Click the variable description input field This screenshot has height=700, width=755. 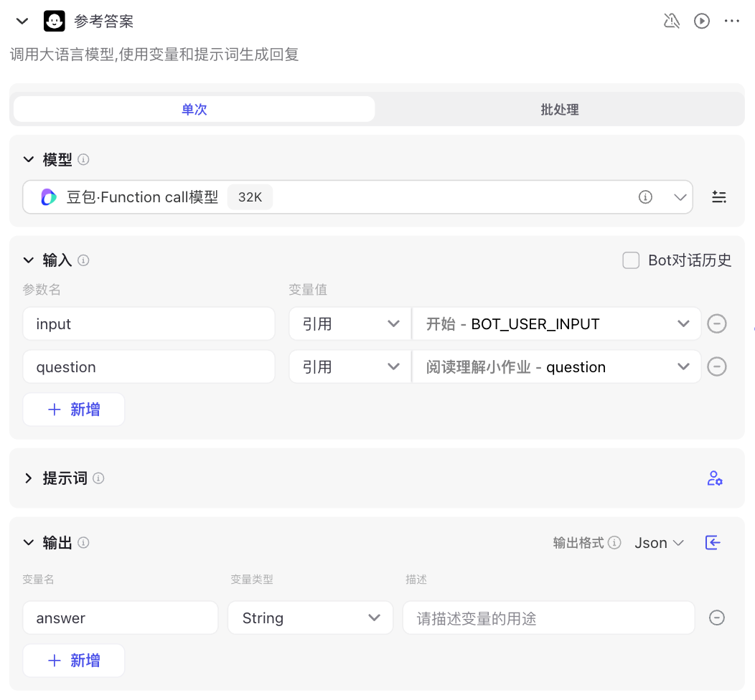[548, 618]
